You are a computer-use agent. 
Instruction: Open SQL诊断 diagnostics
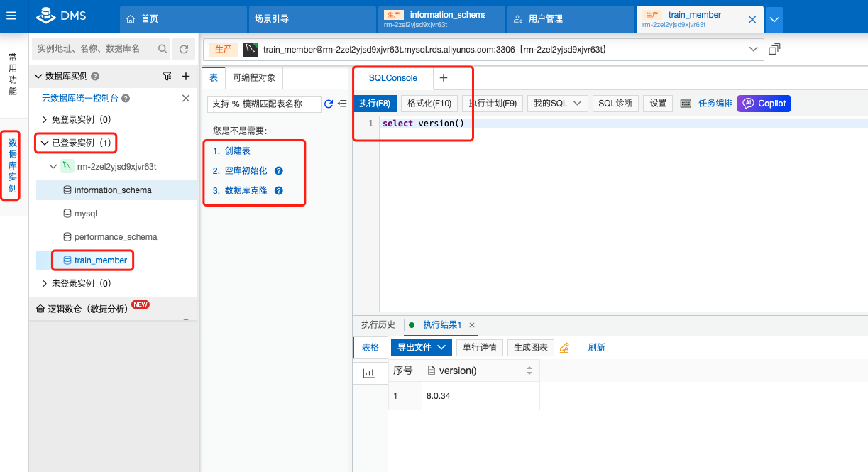coord(615,104)
